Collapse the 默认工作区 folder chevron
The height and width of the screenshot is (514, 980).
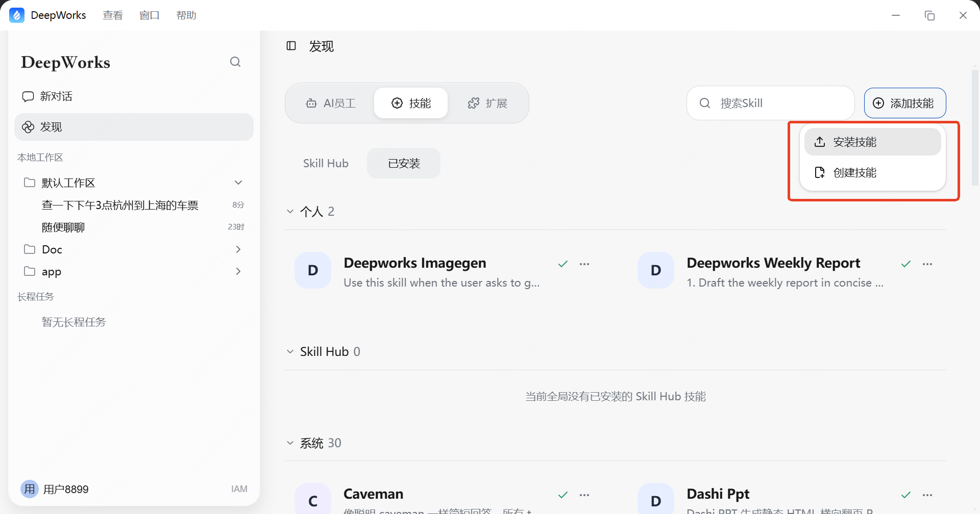pos(238,183)
